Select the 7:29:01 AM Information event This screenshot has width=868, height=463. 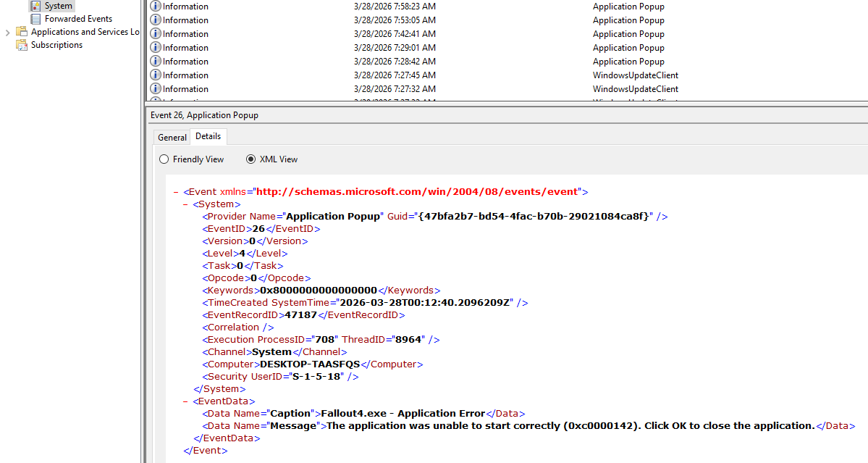pyautogui.click(x=507, y=48)
